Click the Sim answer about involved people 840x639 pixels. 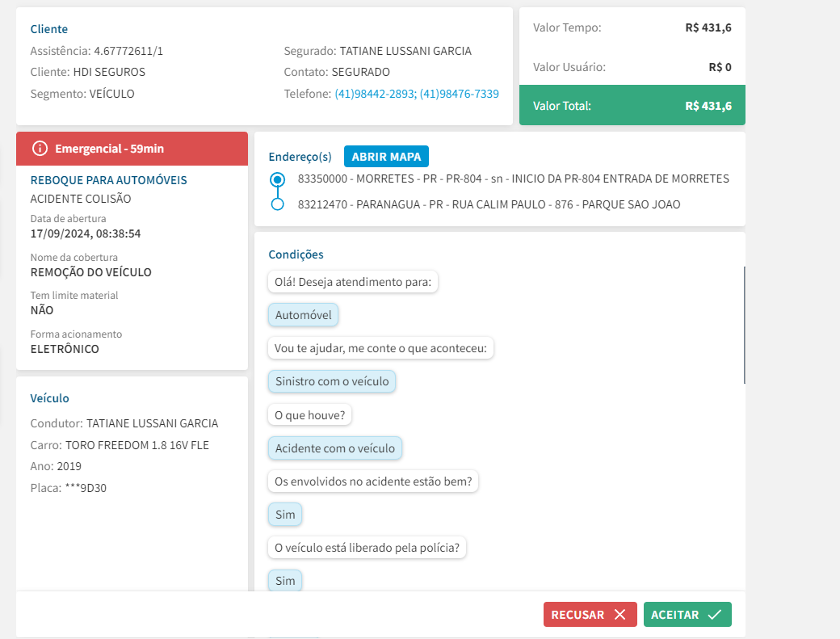[285, 514]
